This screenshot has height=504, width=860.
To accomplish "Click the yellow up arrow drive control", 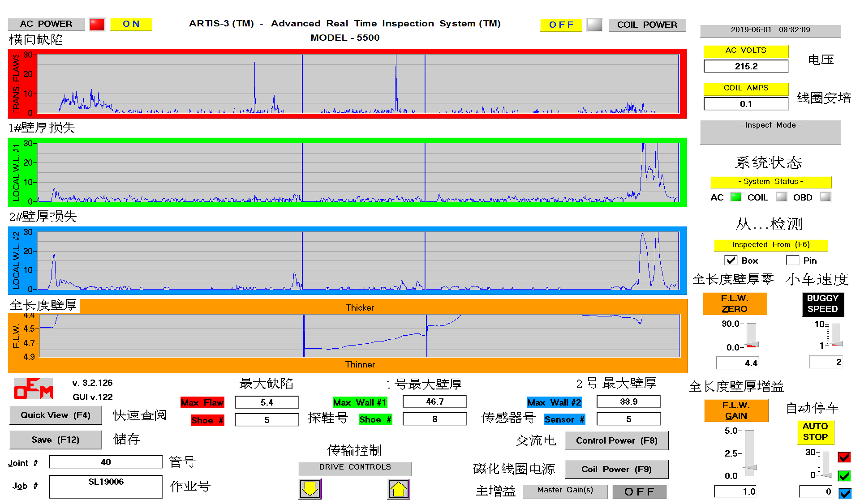I will [x=399, y=489].
